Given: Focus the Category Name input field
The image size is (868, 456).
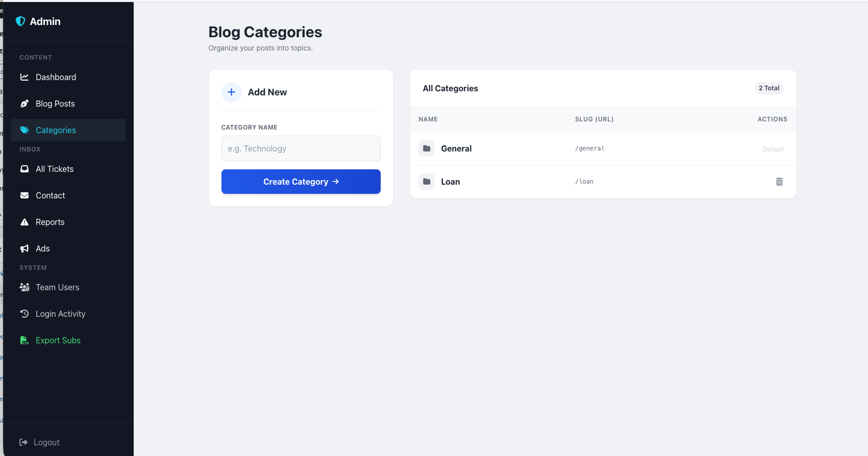Looking at the screenshot, I should coord(301,148).
